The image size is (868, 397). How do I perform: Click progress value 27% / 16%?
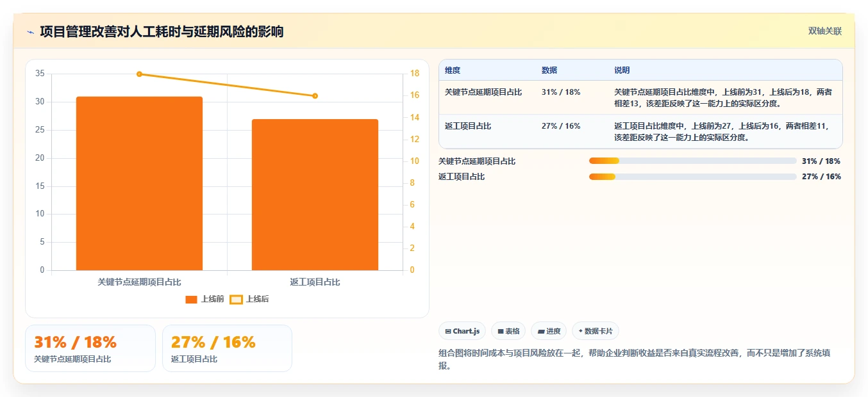point(821,177)
